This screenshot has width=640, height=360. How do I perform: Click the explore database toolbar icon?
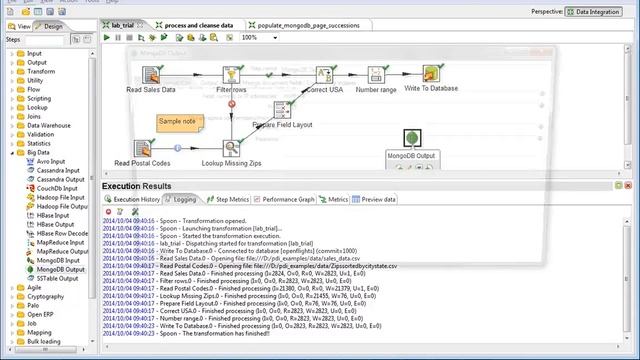213,38
